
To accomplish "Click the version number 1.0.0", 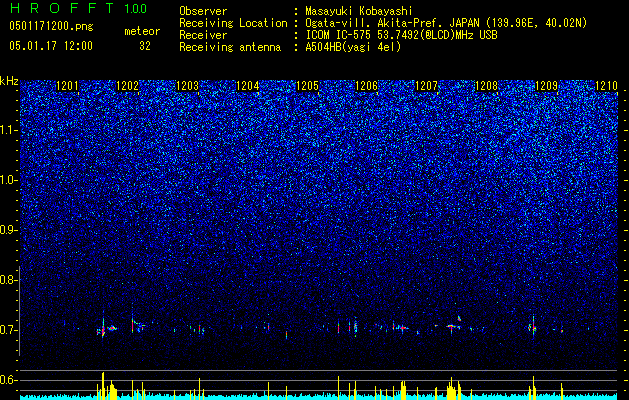I will pyautogui.click(x=136, y=8).
